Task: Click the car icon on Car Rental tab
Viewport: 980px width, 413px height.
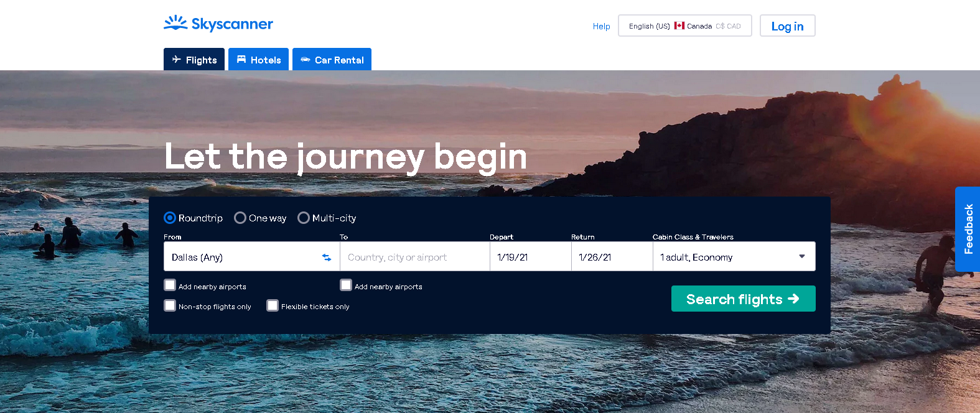Action: [x=306, y=60]
